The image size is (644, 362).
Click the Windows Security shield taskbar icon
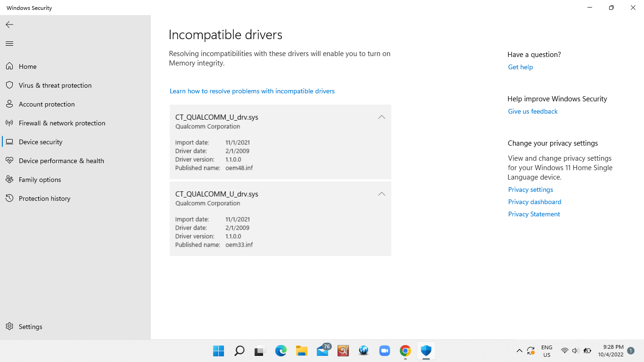[x=426, y=351]
